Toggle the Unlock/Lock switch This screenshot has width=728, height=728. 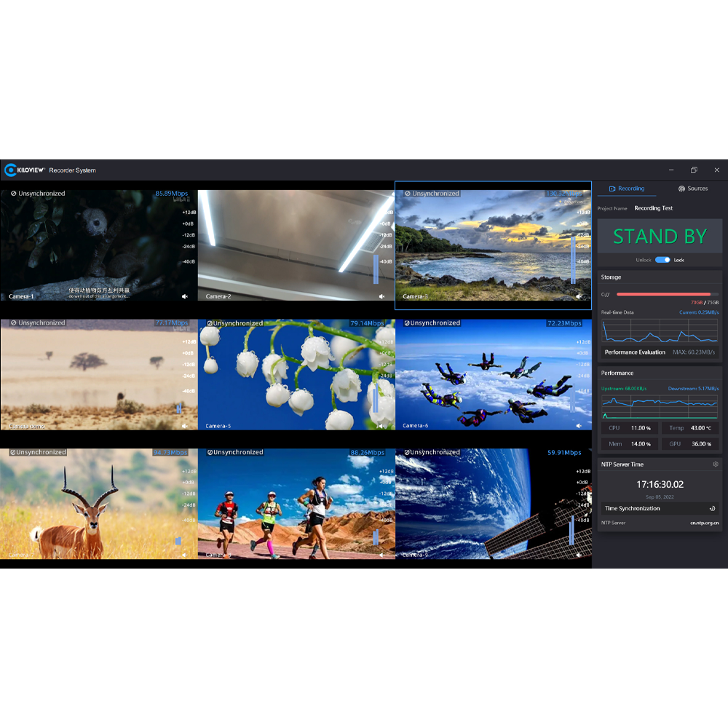coord(662,260)
